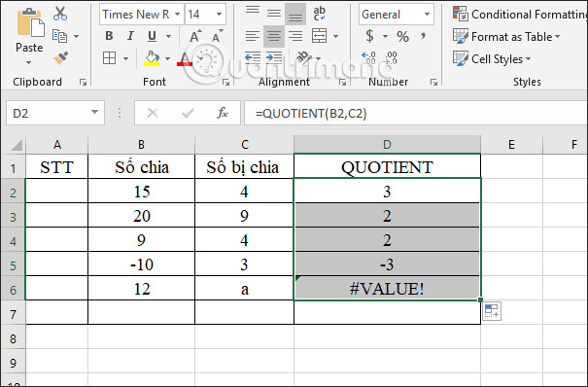The height and width of the screenshot is (387, 588).
Task: Click Quick Analysis icon below selection
Action: pyautogui.click(x=492, y=311)
